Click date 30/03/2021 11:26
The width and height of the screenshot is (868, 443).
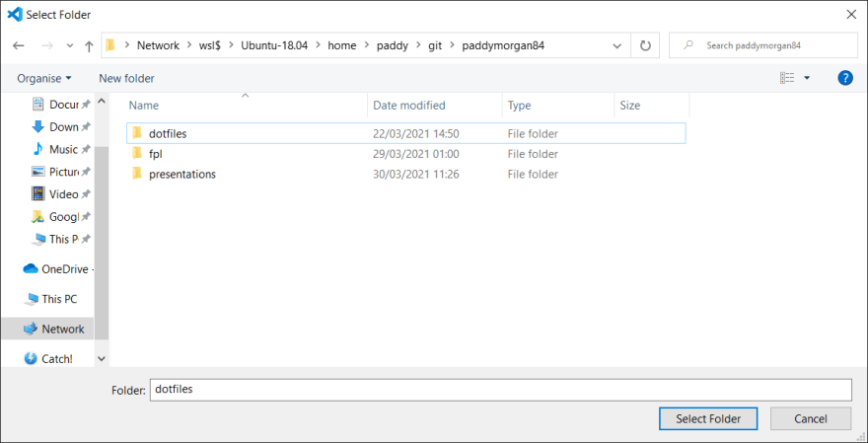(415, 175)
